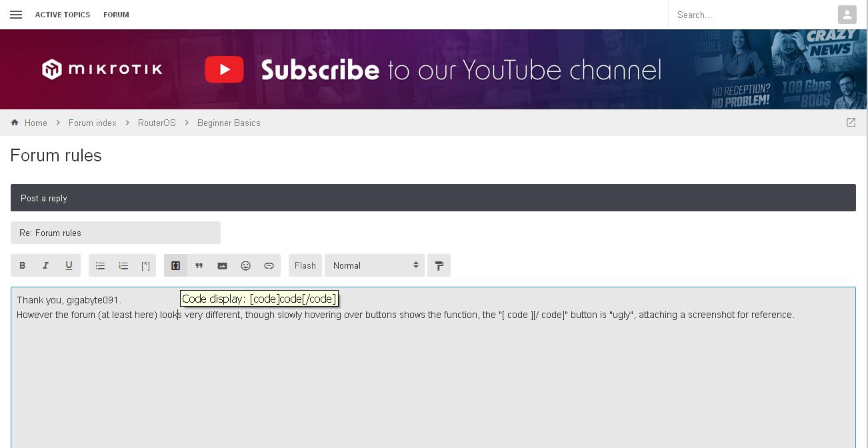
Task: Click the MikroTik logo in the banner
Action: (x=102, y=69)
